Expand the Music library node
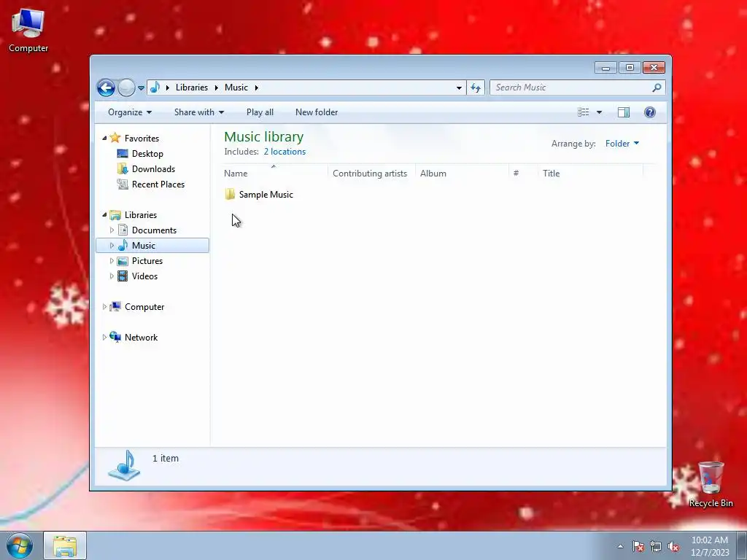 pos(112,245)
